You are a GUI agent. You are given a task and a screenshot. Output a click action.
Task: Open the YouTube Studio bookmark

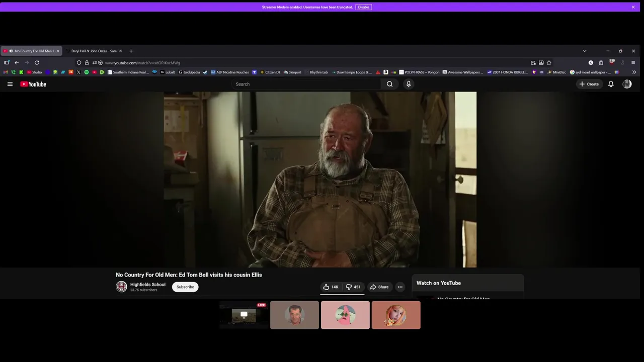[34, 72]
